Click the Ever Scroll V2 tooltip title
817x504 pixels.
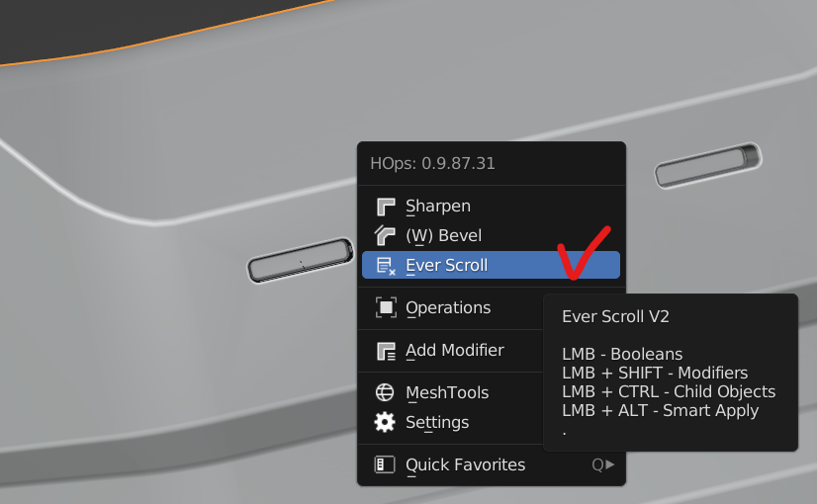coord(615,316)
